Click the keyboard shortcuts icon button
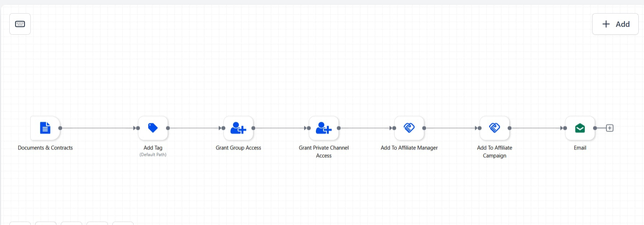The width and height of the screenshot is (644, 225). [x=20, y=24]
